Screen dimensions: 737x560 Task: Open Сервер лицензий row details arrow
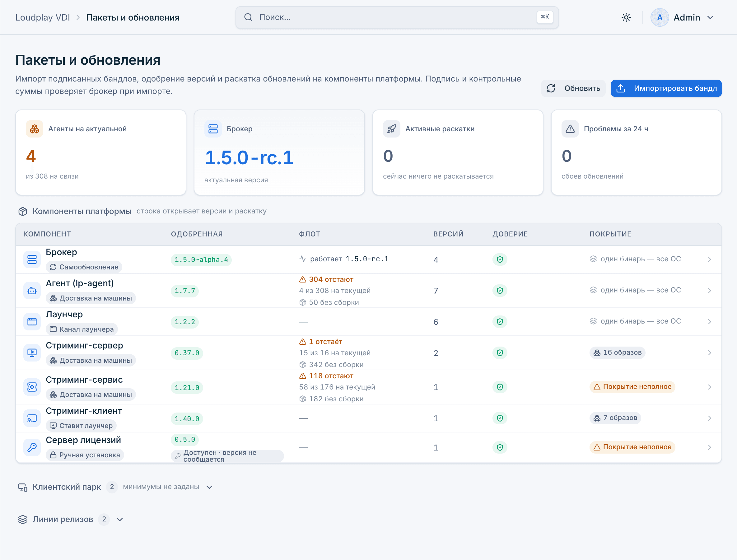[x=709, y=447]
